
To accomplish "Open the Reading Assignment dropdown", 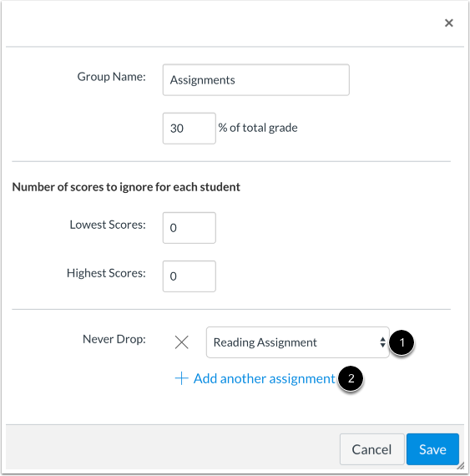I will (298, 342).
